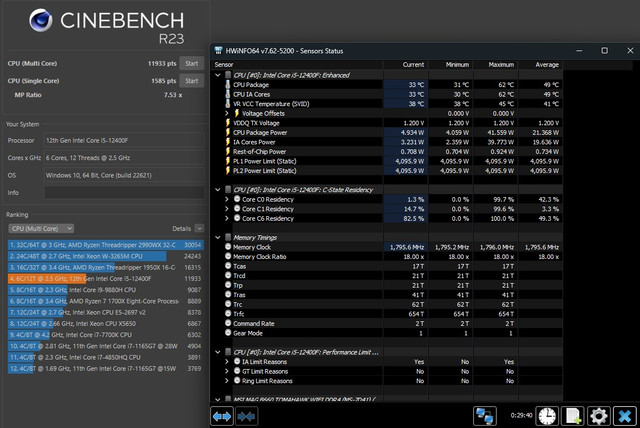Click the Info input field in Cinebench
The height and width of the screenshot is (428, 640).
coord(124,193)
